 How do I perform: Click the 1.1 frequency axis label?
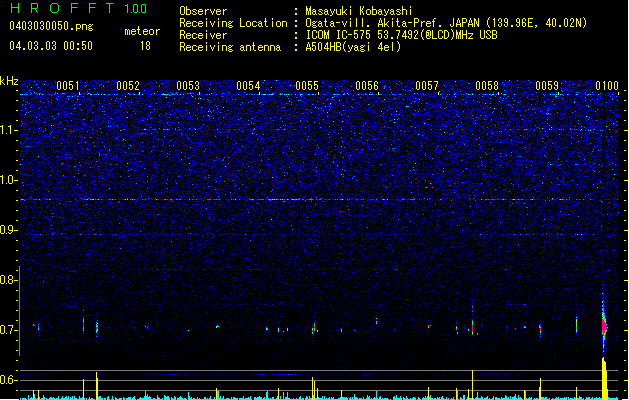tap(8, 130)
